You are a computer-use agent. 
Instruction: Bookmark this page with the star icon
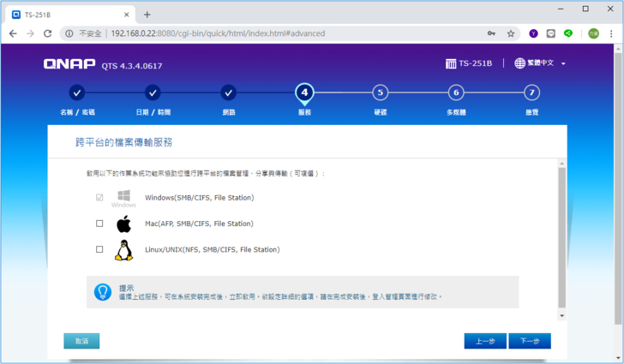pos(511,33)
